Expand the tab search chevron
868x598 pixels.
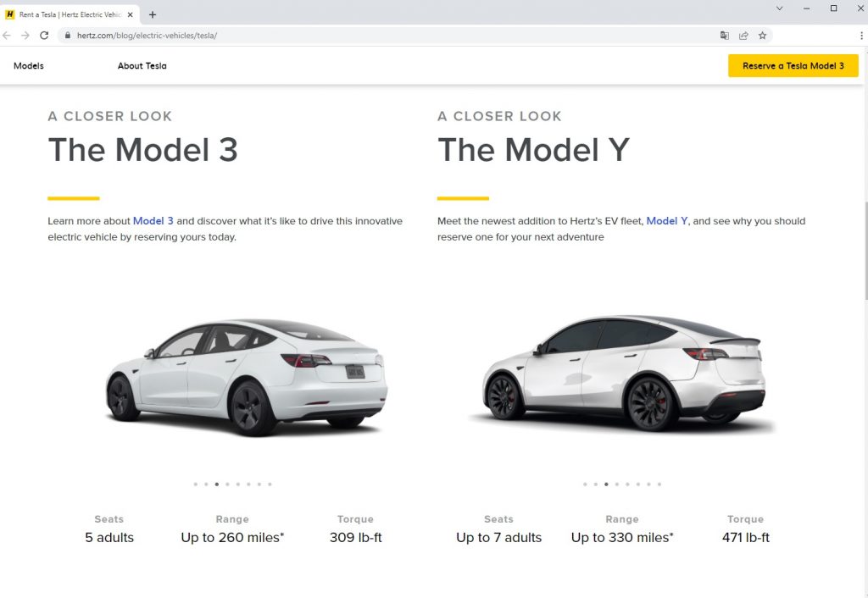pos(779,8)
